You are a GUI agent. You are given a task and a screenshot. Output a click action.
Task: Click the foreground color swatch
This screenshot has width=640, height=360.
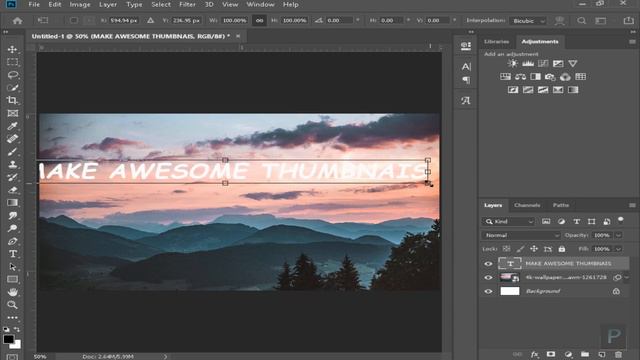pyautogui.click(x=8, y=339)
